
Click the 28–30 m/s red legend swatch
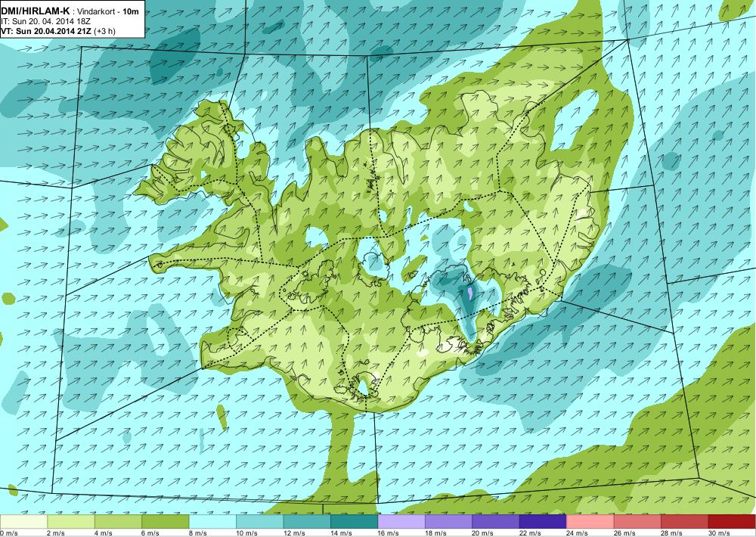pos(685,522)
